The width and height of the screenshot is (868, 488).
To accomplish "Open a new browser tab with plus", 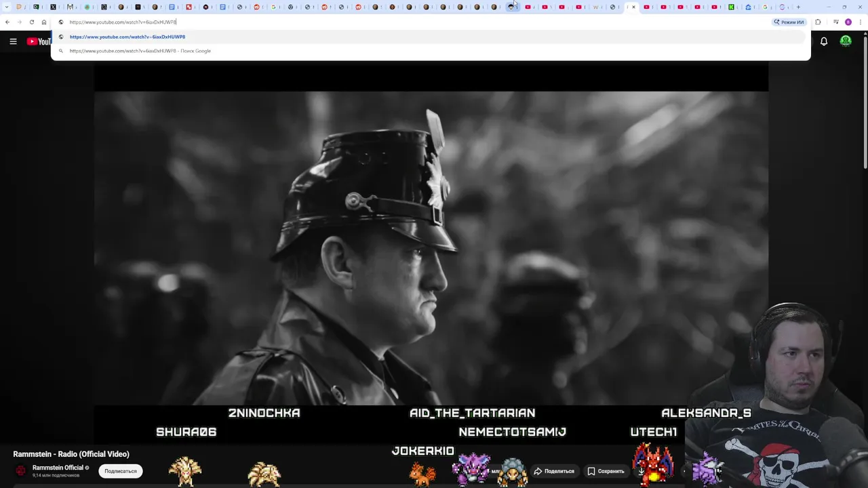I will [x=798, y=7].
